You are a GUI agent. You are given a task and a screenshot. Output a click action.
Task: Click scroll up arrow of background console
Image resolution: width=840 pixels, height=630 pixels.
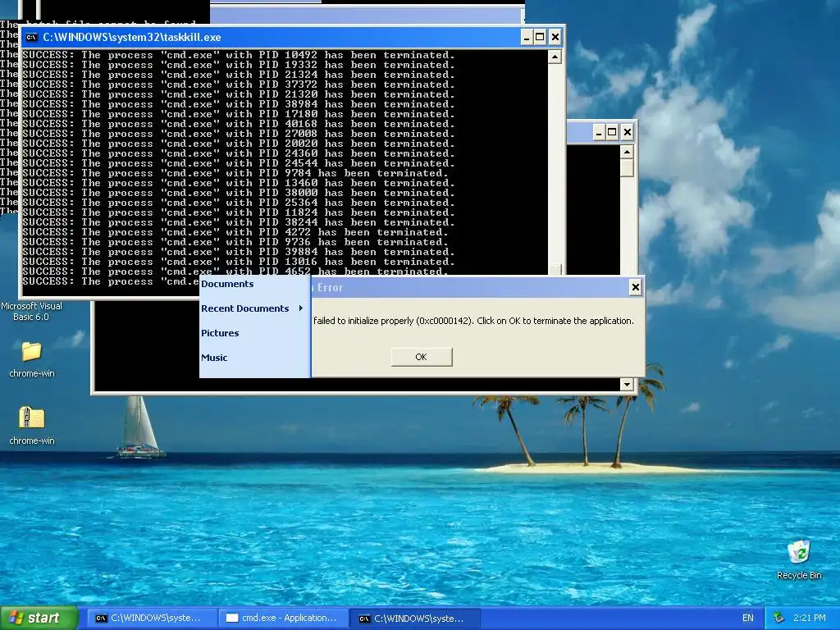point(627,152)
